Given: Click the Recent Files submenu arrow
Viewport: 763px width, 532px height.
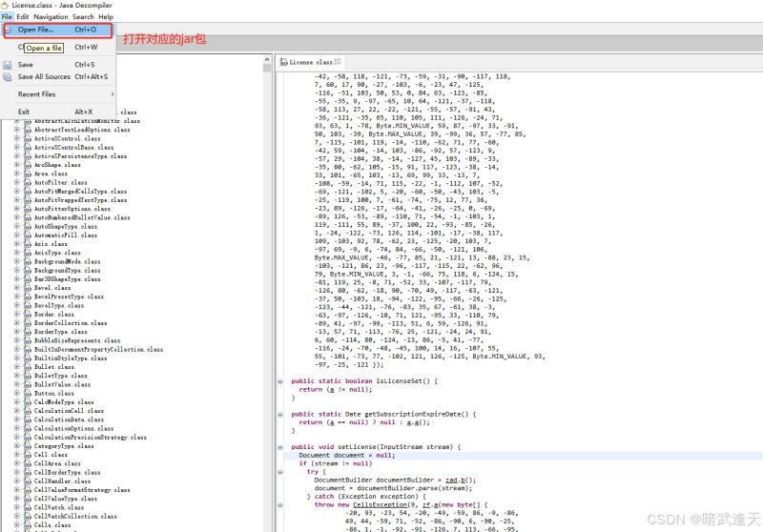Looking at the screenshot, I should [113, 94].
